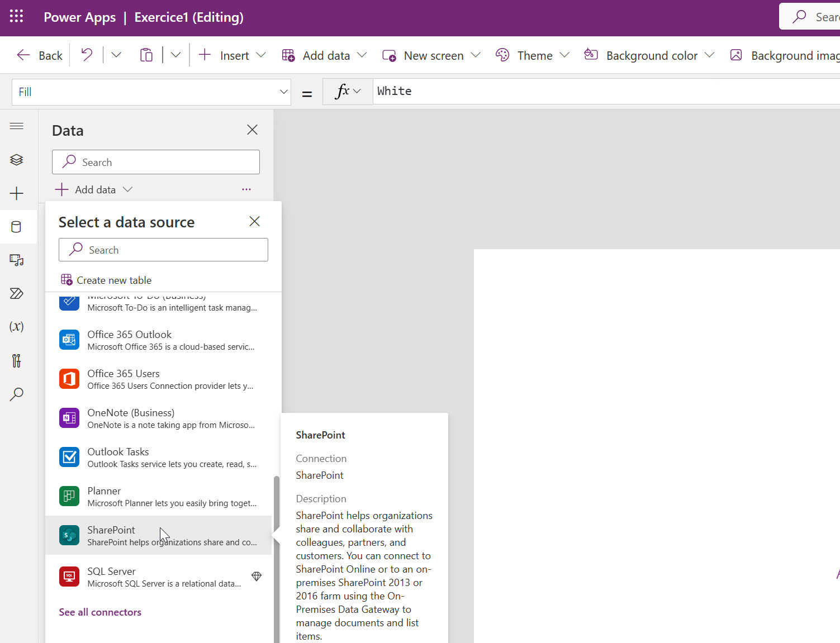Image resolution: width=840 pixels, height=643 pixels.
Task: Select the SQL Server connector
Action: [159, 577]
